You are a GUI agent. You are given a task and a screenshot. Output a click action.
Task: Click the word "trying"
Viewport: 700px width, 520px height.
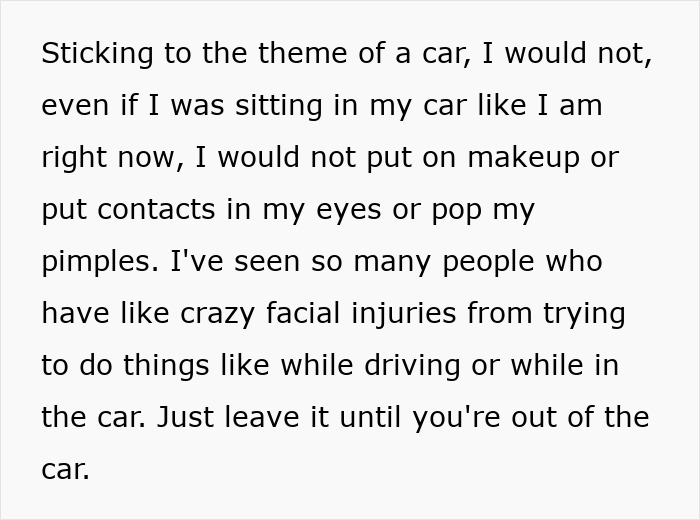tap(584, 314)
